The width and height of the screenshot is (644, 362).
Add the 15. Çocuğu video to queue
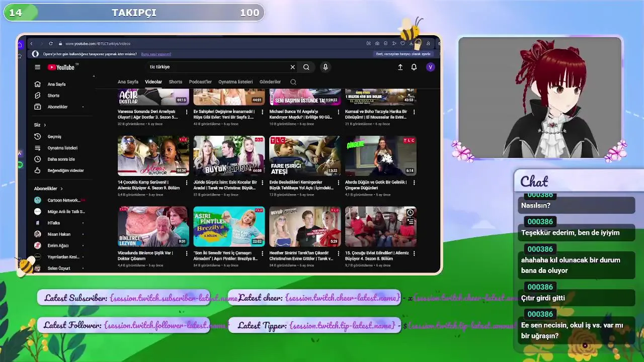410,222
